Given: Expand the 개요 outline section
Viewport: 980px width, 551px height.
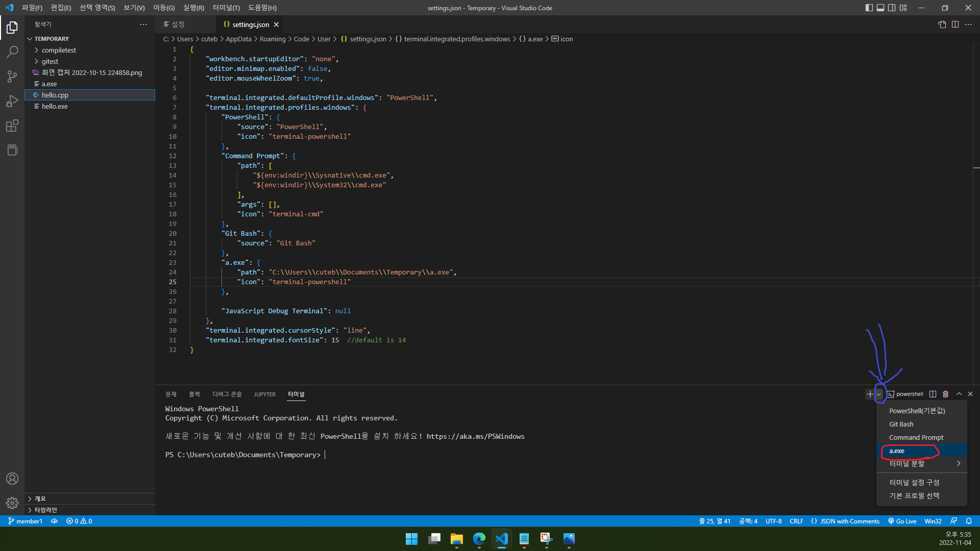Looking at the screenshot, I should coord(90,498).
